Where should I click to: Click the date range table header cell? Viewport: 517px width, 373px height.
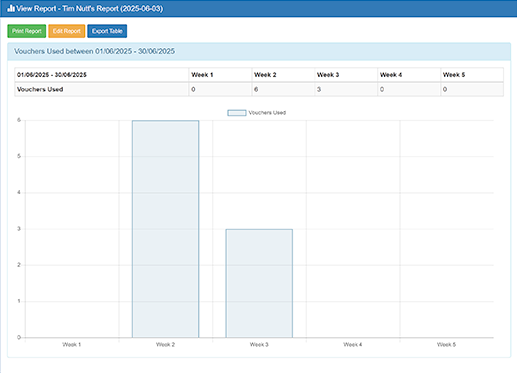click(102, 75)
